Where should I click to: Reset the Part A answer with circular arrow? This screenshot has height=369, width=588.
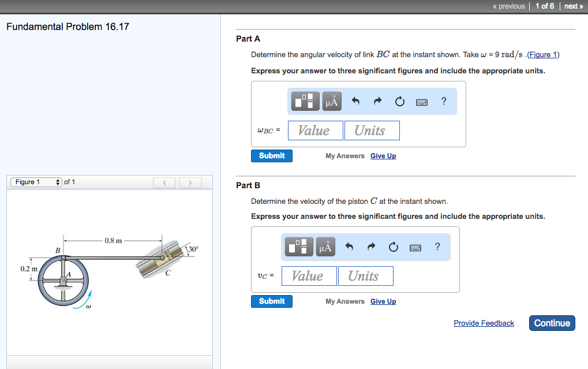399,101
